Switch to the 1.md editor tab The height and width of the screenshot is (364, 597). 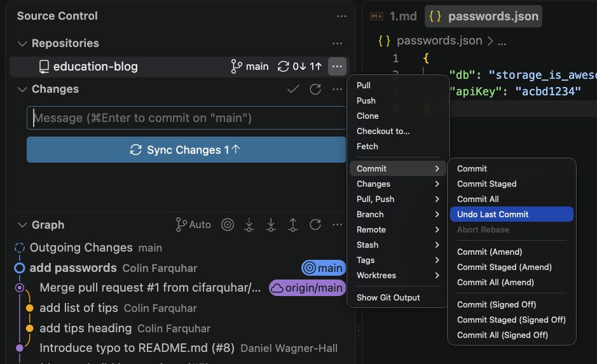394,17
